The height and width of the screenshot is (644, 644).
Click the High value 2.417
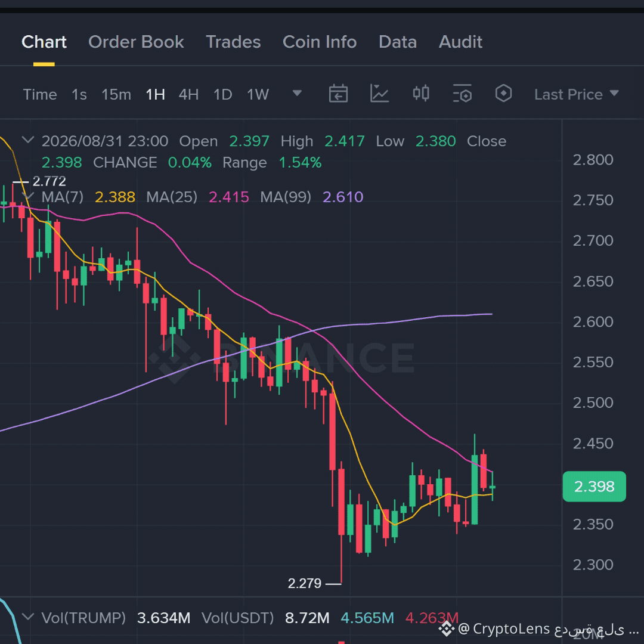345,141
